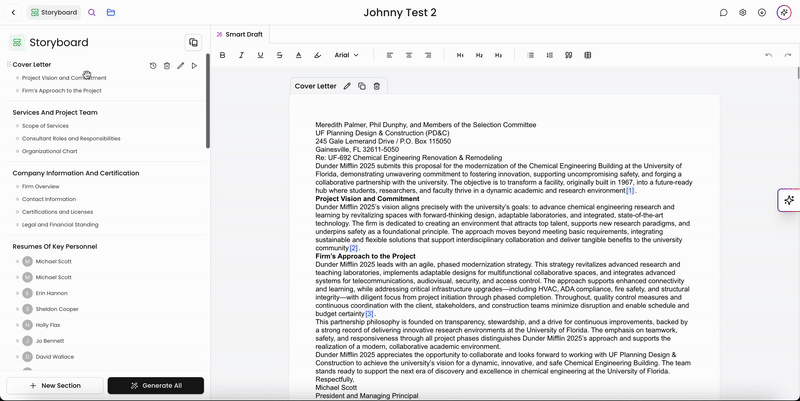
Task: Insert a bulleted list
Action: (x=531, y=55)
